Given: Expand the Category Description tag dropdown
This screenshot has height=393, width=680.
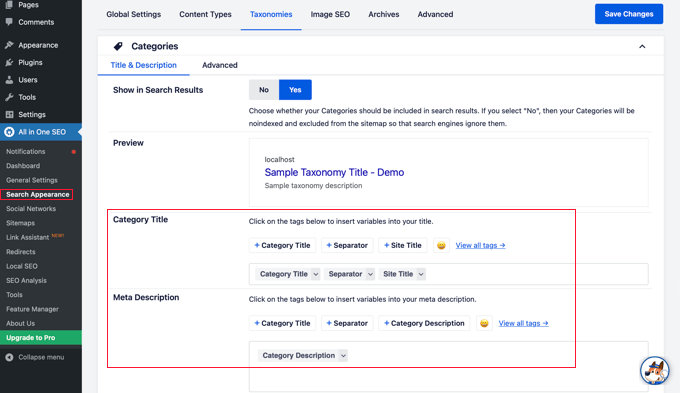Looking at the screenshot, I should click(x=343, y=356).
